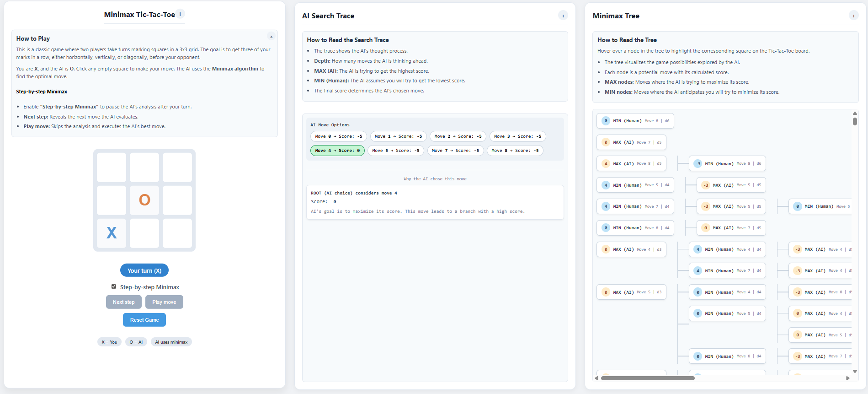Toggle the Step-by-step Minimax checkbox
Viewport: 868px width, 394px height.
[114, 286]
